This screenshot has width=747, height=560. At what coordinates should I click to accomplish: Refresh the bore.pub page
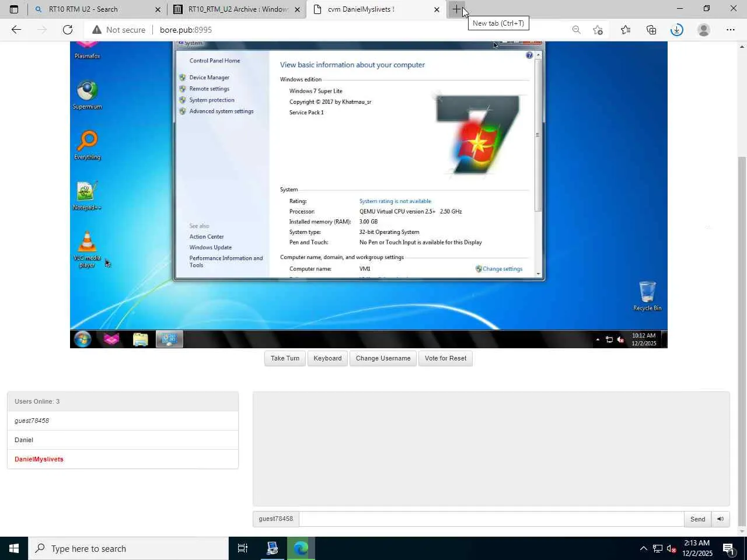68,30
